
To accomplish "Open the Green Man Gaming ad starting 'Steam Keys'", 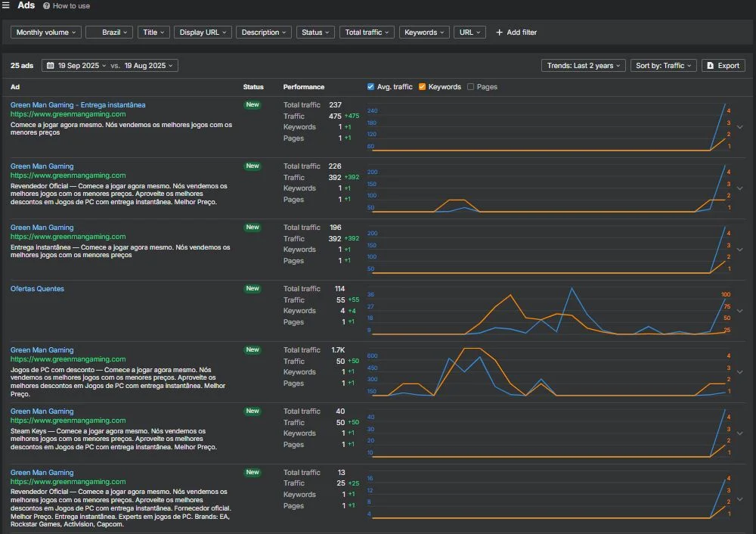I will [42, 411].
